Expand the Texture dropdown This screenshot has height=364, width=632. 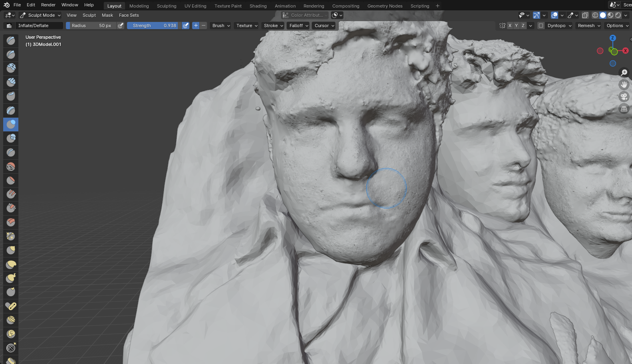coord(247,26)
